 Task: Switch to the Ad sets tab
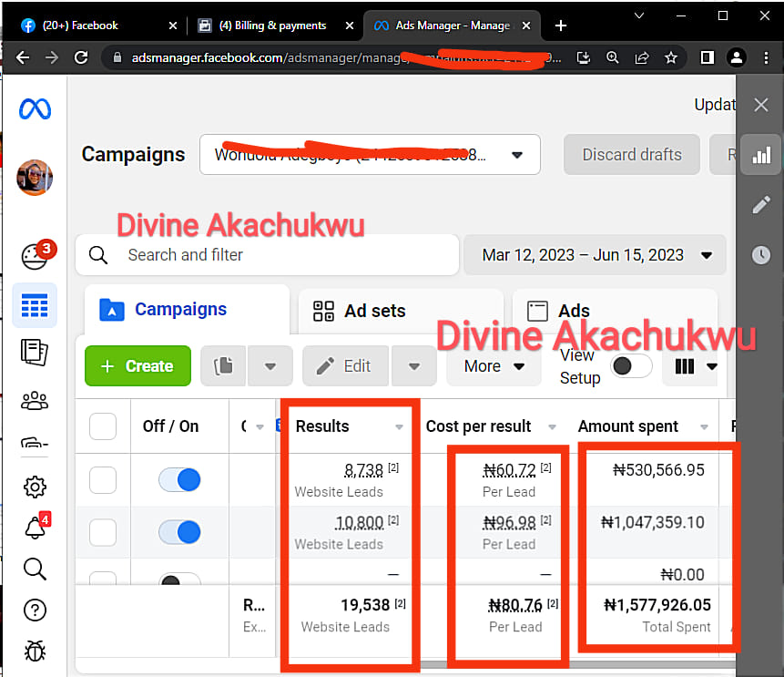pos(401,311)
